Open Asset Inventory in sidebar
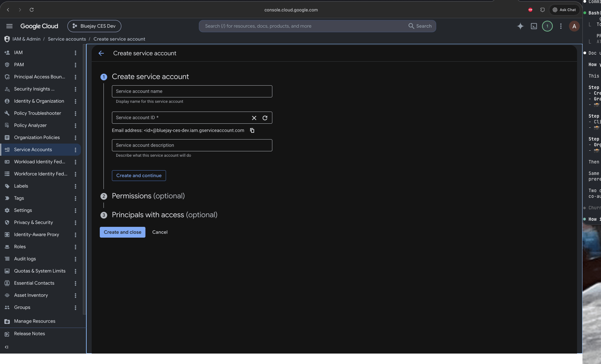 pyautogui.click(x=31, y=295)
